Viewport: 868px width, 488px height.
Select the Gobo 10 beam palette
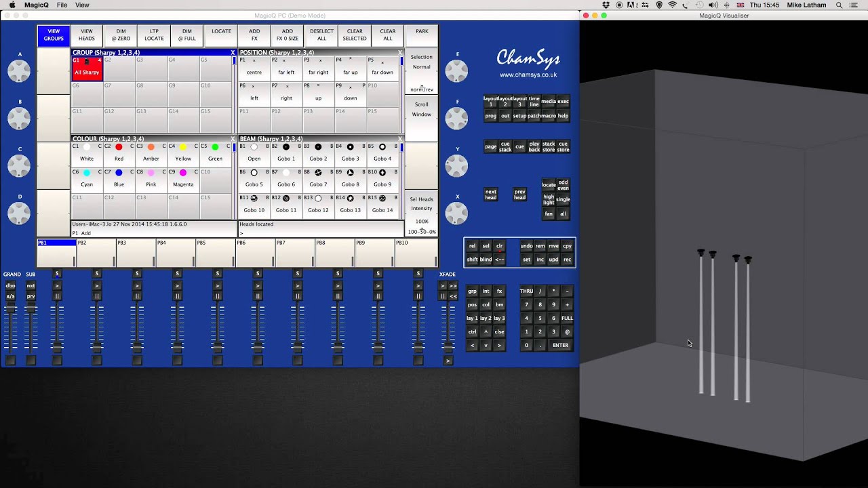point(254,205)
